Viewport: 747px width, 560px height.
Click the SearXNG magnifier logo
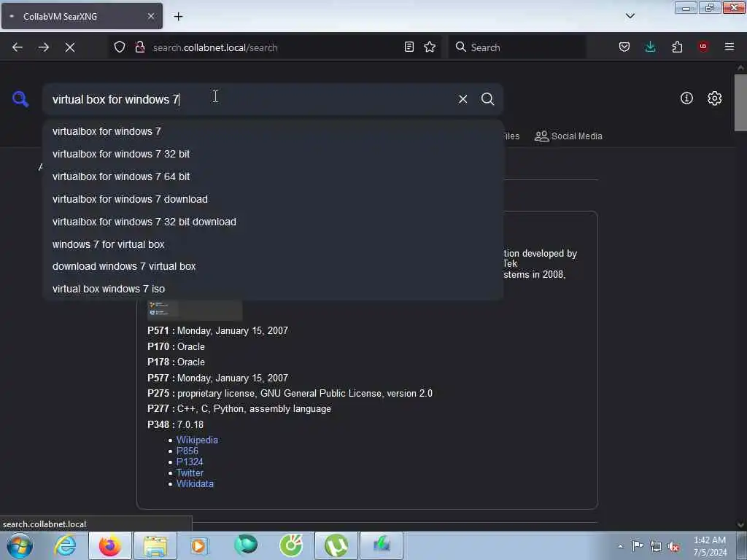(20, 98)
